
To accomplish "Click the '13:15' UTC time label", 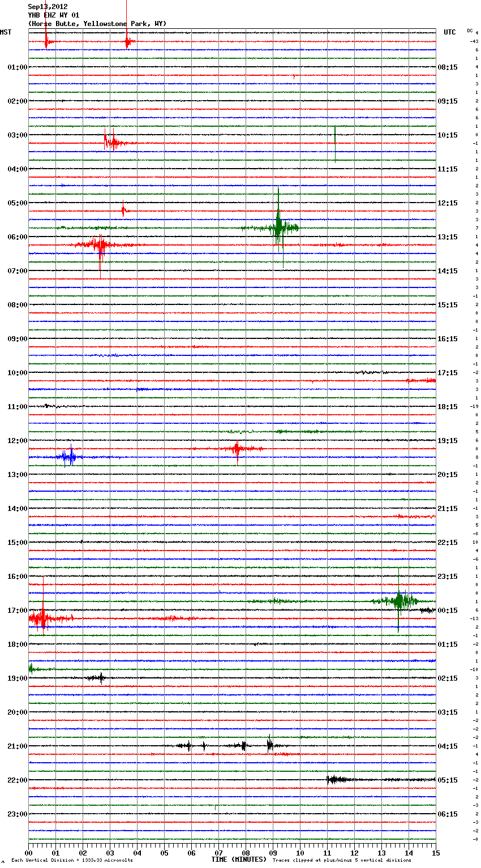I will (448, 237).
